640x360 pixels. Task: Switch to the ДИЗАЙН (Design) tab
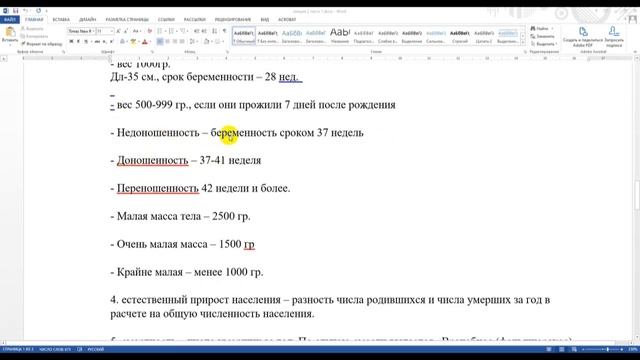(x=87, y=19)
